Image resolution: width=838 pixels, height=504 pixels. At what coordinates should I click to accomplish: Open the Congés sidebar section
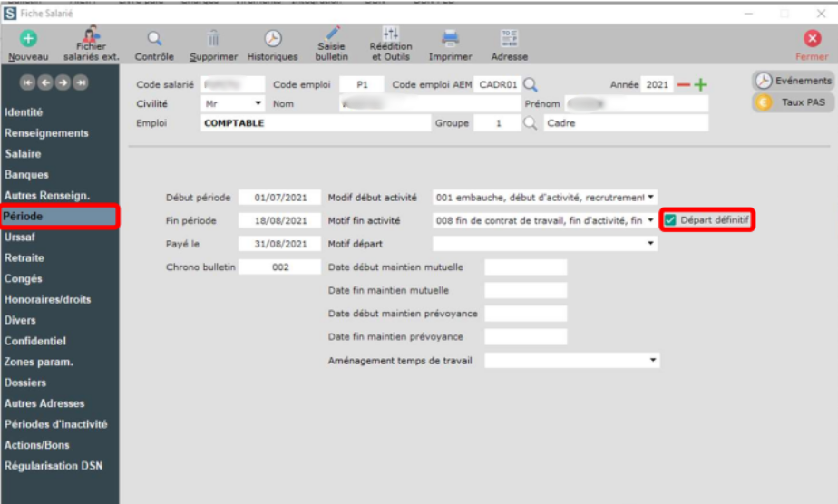click(x=23, y=279)
